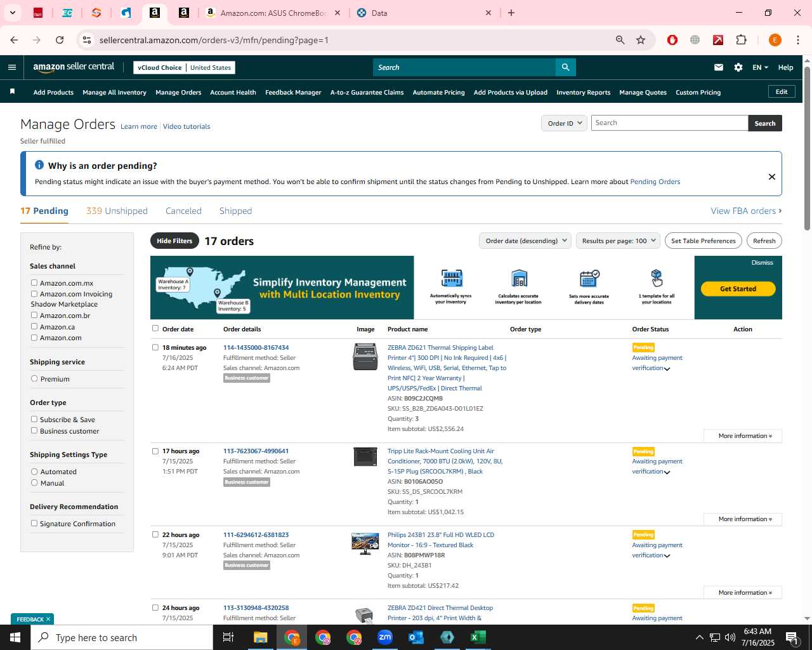Close the pending order info banner
Viewport: 812px width, 650px height.
click(x=772, y=176)
